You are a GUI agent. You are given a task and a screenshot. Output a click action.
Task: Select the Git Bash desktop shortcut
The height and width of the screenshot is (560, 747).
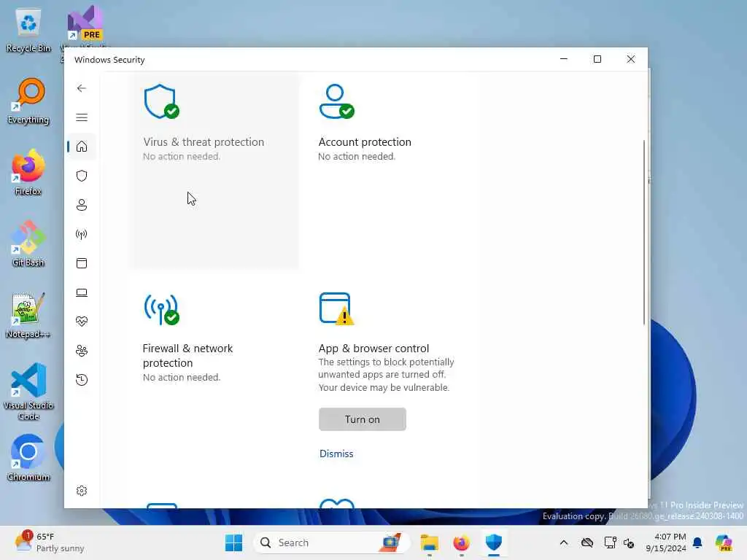click(28, 244)
